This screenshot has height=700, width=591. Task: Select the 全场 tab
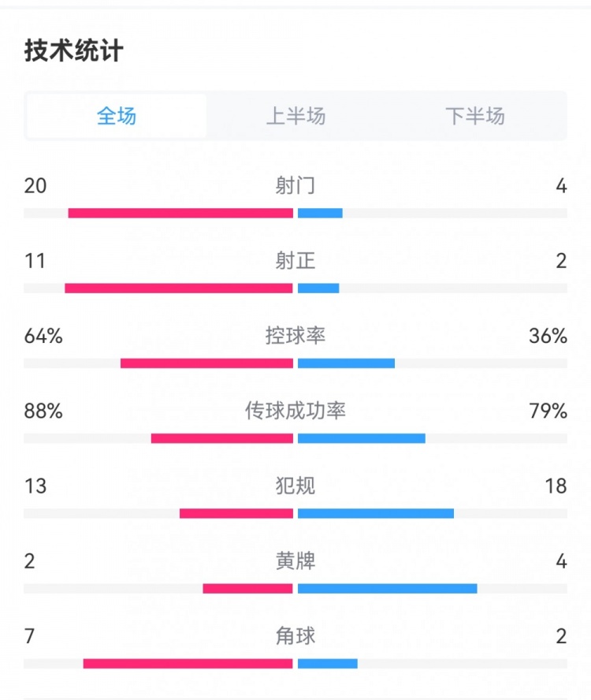117,116
